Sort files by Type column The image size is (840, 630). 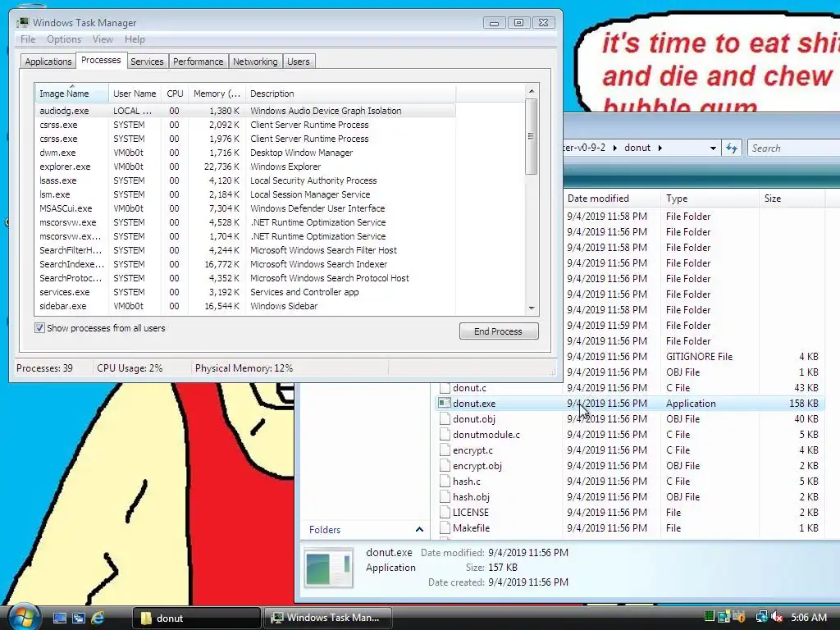(710, 199)
